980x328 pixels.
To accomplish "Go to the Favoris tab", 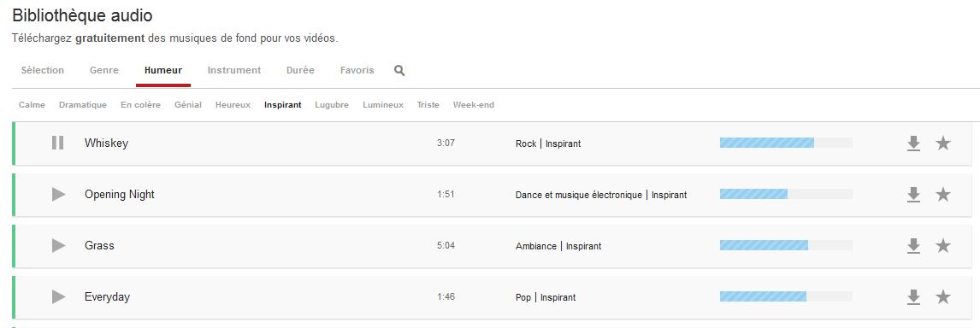I will [357, 70].
